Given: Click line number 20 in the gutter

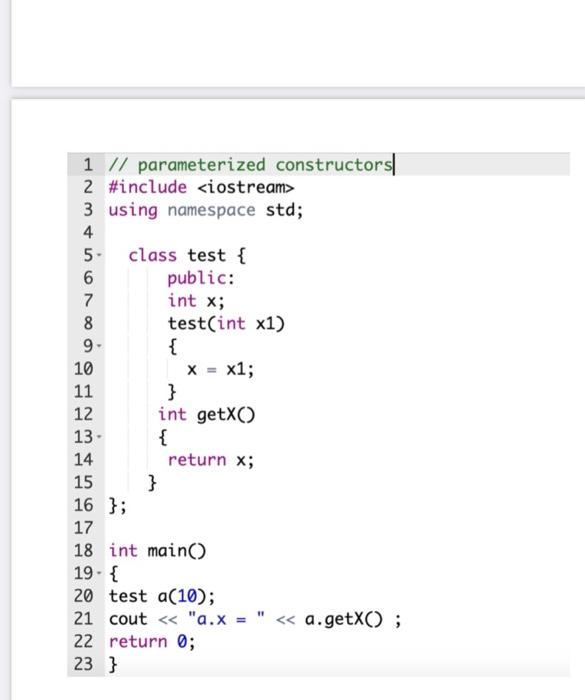Looking at the screenshot, I should [x=84, y=596].
